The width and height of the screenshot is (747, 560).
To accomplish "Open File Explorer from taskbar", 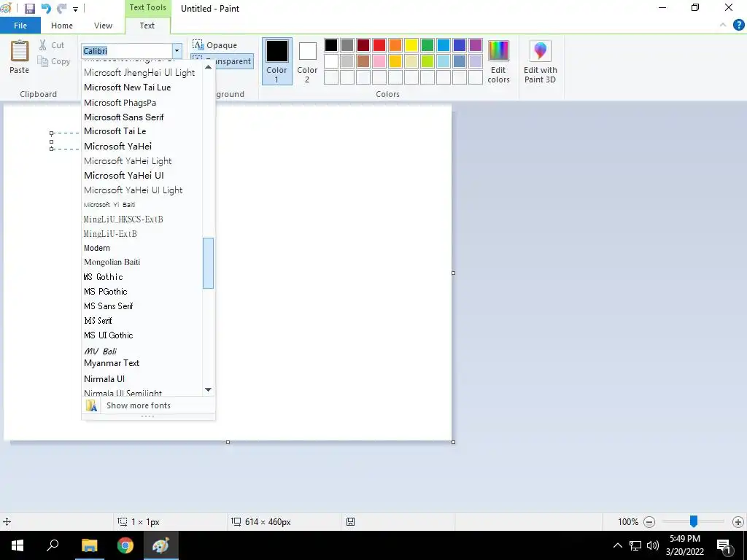I will 89,545.
